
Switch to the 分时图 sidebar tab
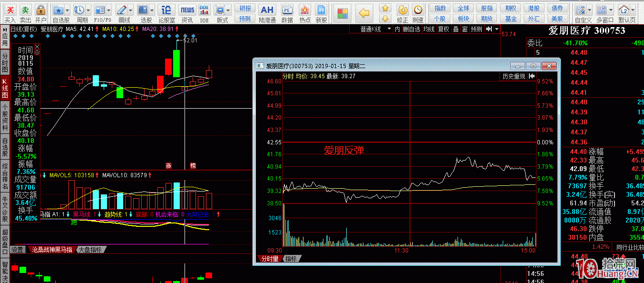coord(4,62)
